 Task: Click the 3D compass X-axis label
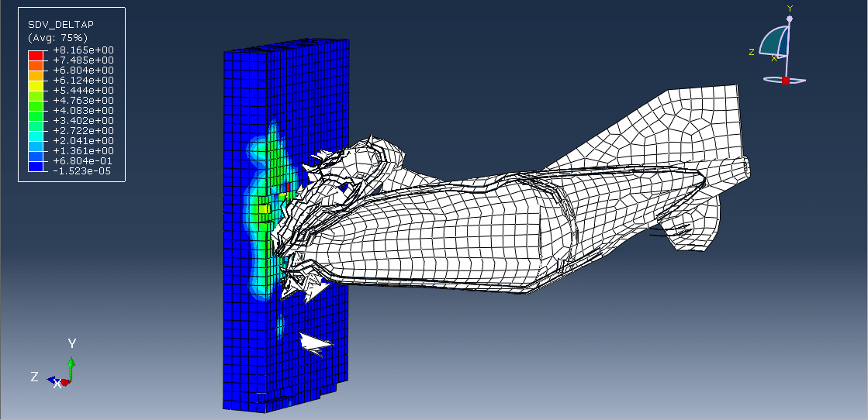click(x=774, y=57)
